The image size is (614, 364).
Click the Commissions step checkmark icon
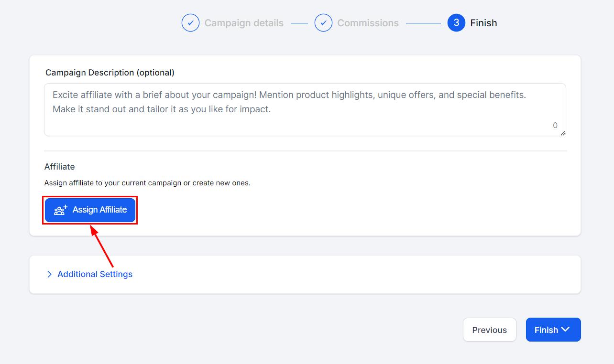point(323,23)
